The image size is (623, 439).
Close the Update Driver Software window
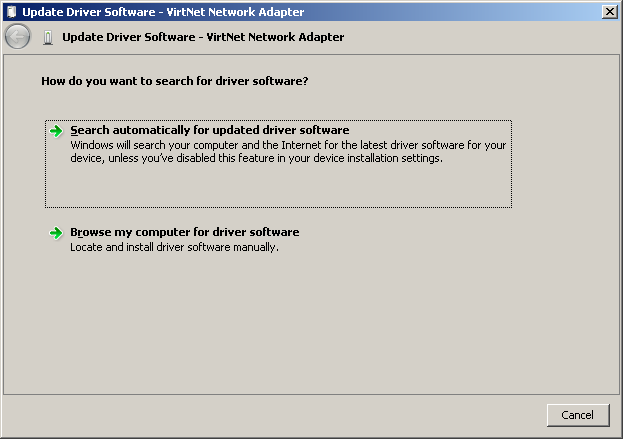(610, 12)
